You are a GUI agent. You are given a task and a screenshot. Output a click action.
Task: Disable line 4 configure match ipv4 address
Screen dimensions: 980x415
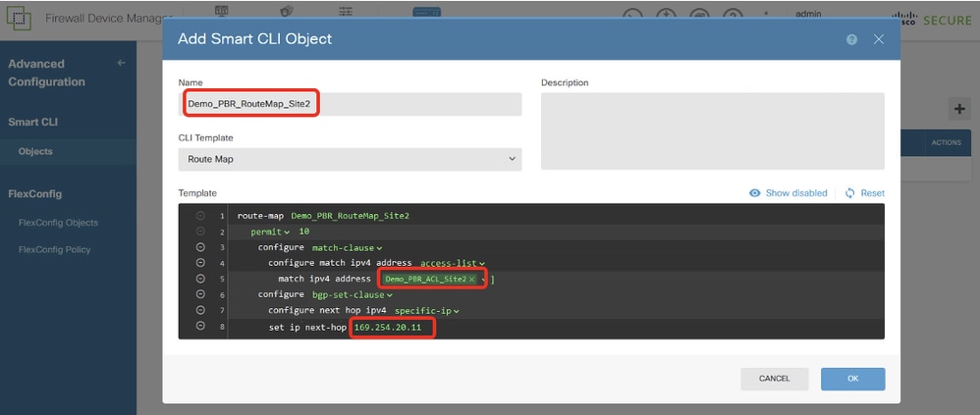(x=200, y=263)
